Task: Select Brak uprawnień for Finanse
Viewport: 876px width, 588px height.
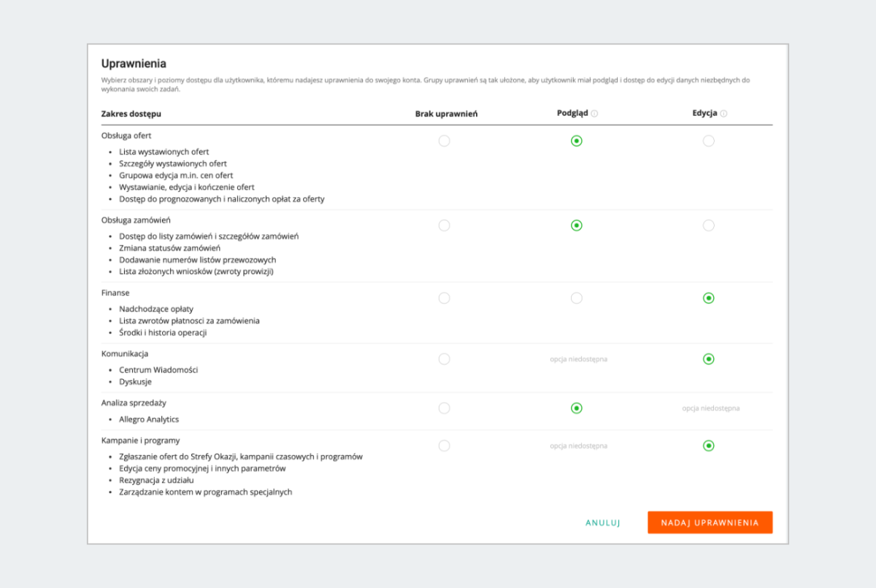Action: [444, 298]
